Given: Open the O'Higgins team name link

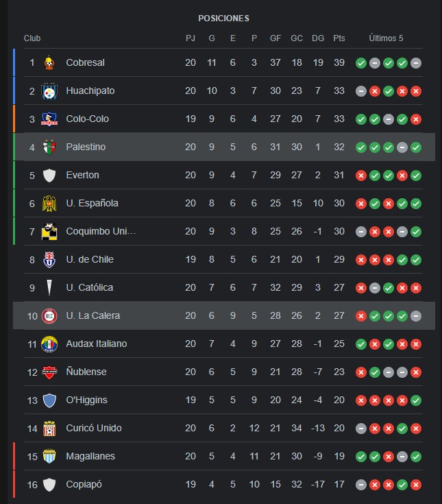Looking at the screenshot, I should [x=87, y=400].
